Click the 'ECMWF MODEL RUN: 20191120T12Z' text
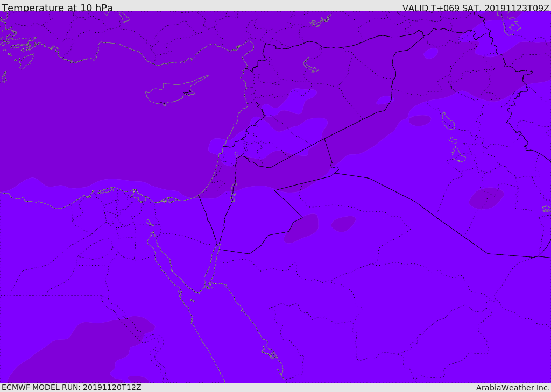 click(72, 387)
